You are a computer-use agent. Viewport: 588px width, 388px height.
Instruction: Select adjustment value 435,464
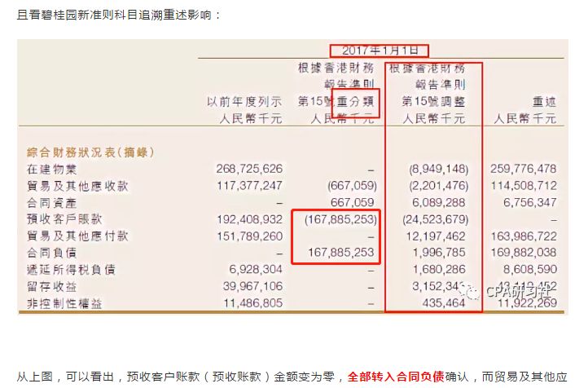[444, 303]
